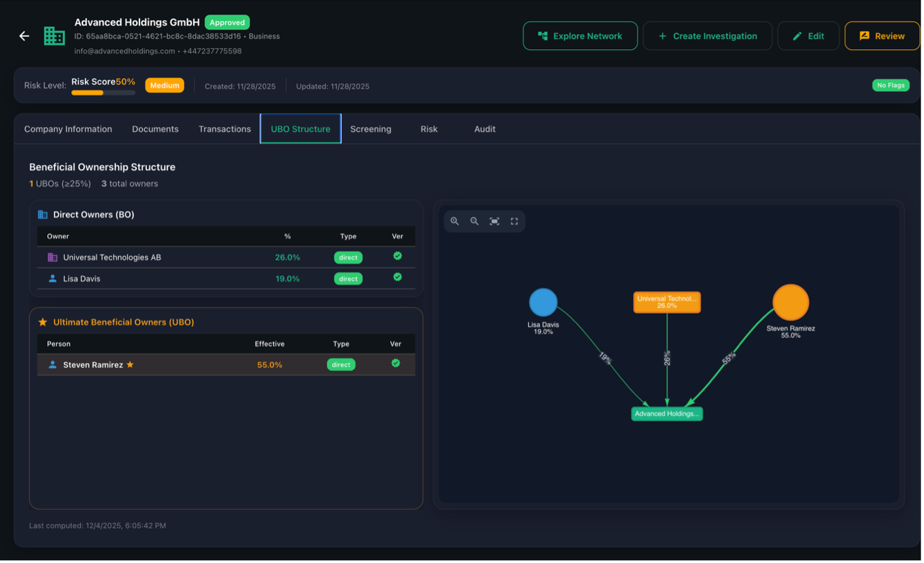The width and height of the screenshot is (924, 563).
Task: Click the Steven Ramirez node in the graph
Action: (x=791, y=301)
